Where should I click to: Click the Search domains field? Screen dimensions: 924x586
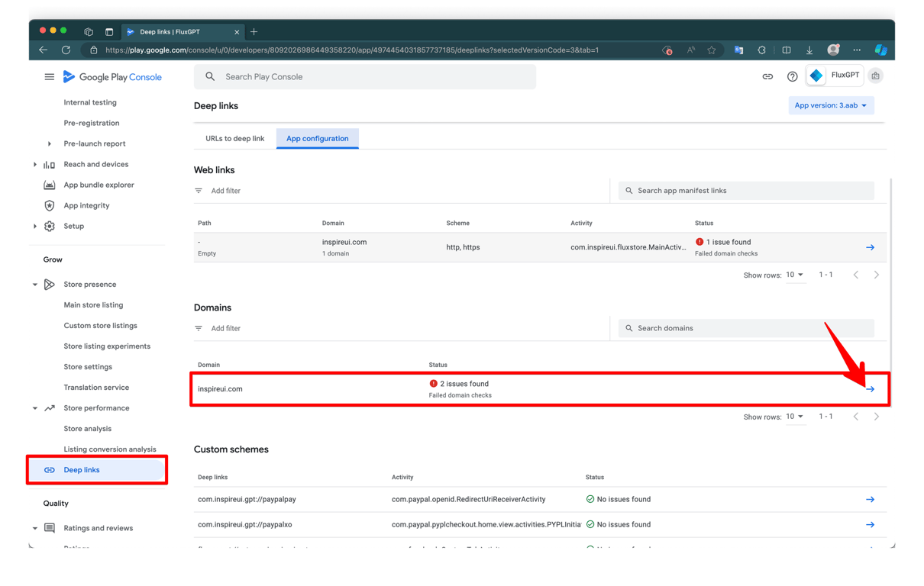pyautogui.click(x=746, y=328)
